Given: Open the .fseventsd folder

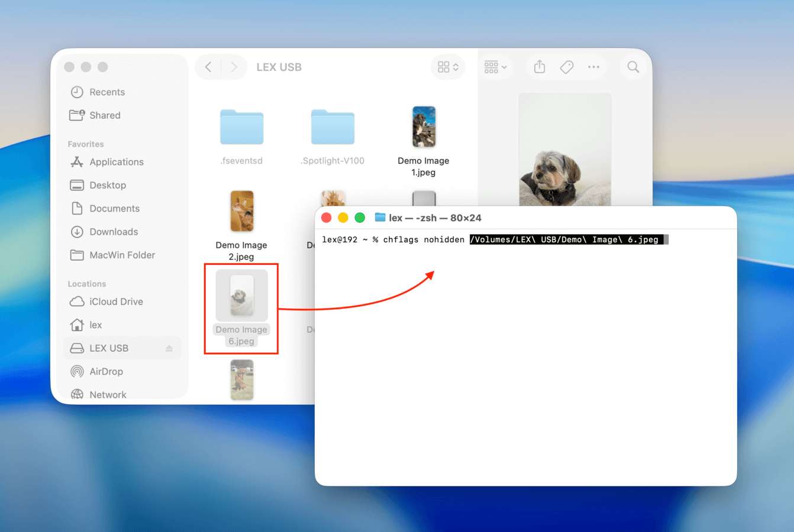Looking at the screenshot, I should pyautogui.click(x=241, y=126).
